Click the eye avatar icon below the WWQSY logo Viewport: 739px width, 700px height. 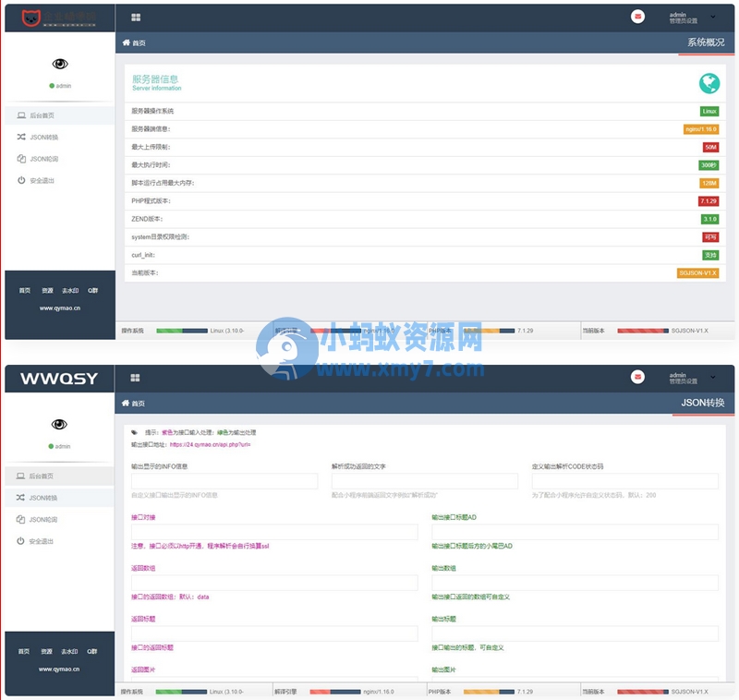(x=59, y=424)
